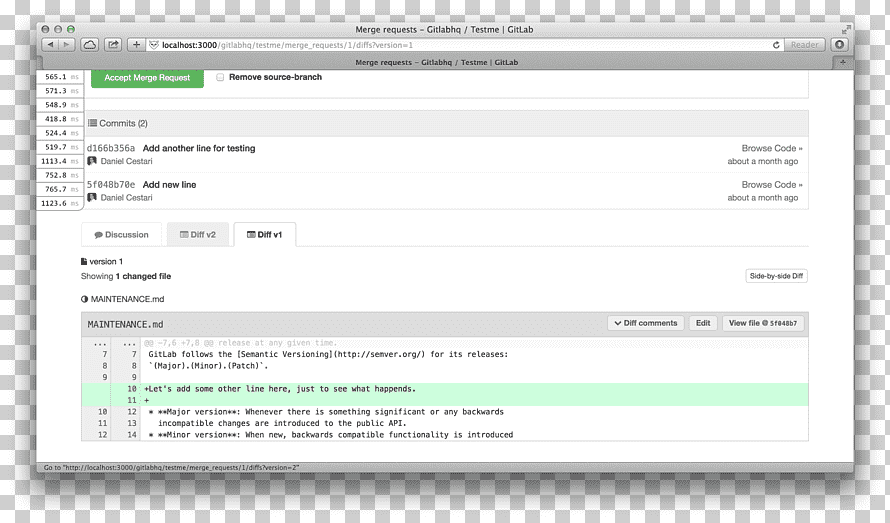The height and width of the screenshot is (523, 890).
Task: Click file icon beside version 1
Action: [84, 262]
